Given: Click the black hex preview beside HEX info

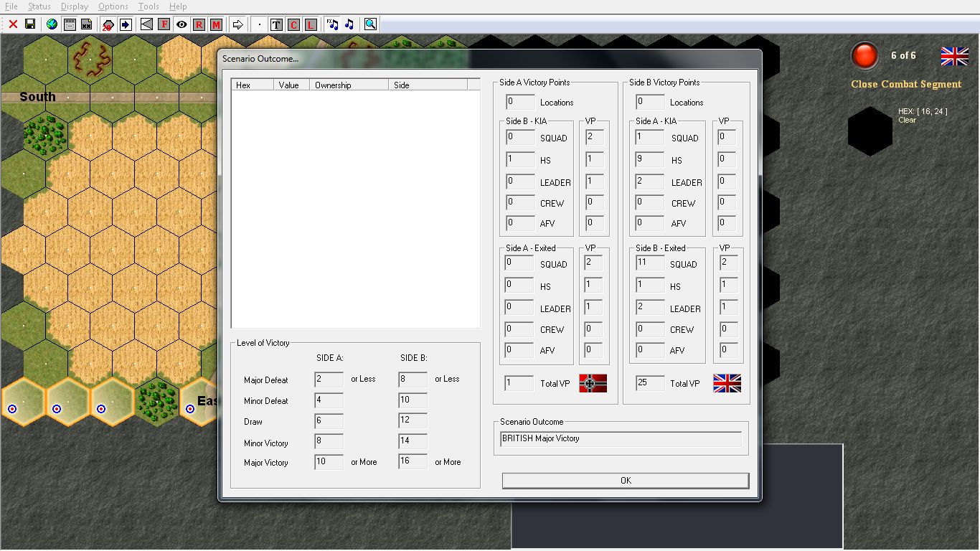Looking at the screenshot, I should [870, 131].
